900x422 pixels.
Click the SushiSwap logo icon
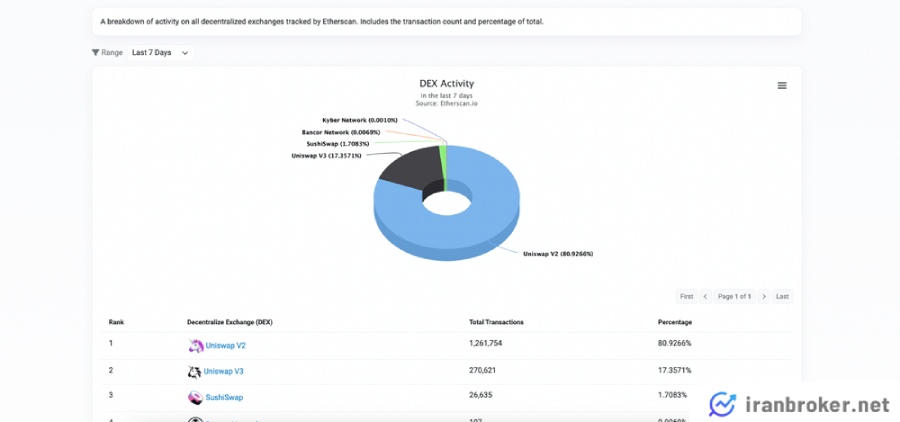pos(196,397)
